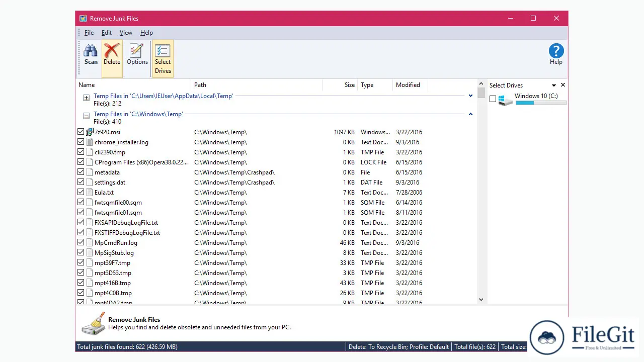Click the 'Temp Files in AppData\Local\Temp' group title
Screen dimensions: 644x362
click(x=164, y=96)
